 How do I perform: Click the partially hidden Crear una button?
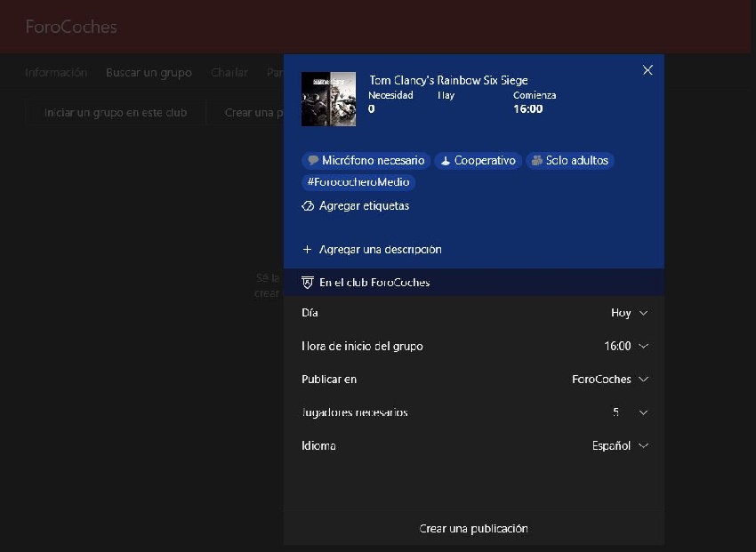click(x=245, y=113)
